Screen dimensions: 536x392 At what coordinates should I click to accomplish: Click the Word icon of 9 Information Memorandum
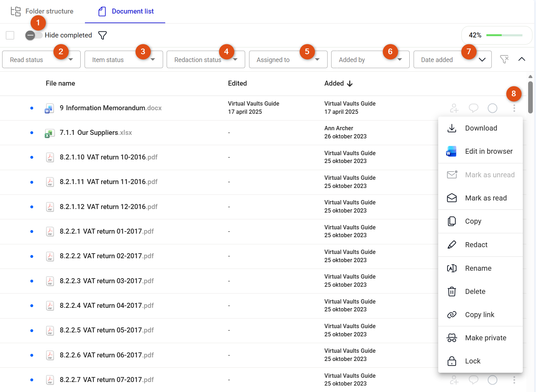50,108
